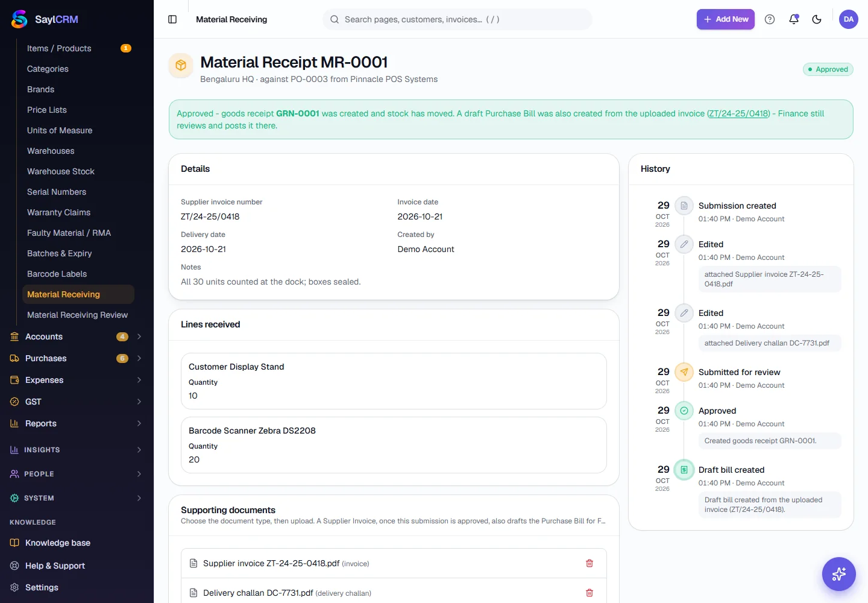Click the SaylCRM logo
This screenshot has width=868, height=603.
[45, 19]
